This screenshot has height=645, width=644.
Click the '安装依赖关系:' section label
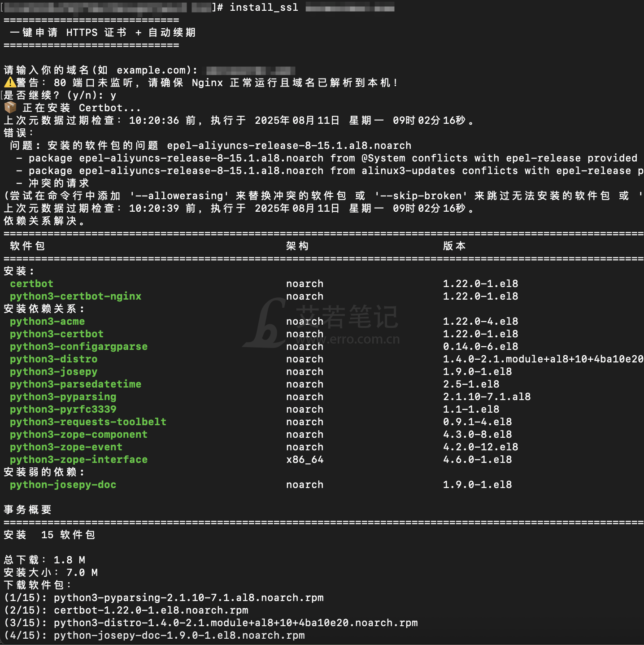click(x=44, y=309)
